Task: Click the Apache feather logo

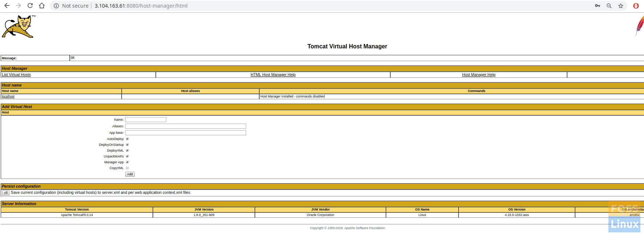Action: [x=640, y=25]
